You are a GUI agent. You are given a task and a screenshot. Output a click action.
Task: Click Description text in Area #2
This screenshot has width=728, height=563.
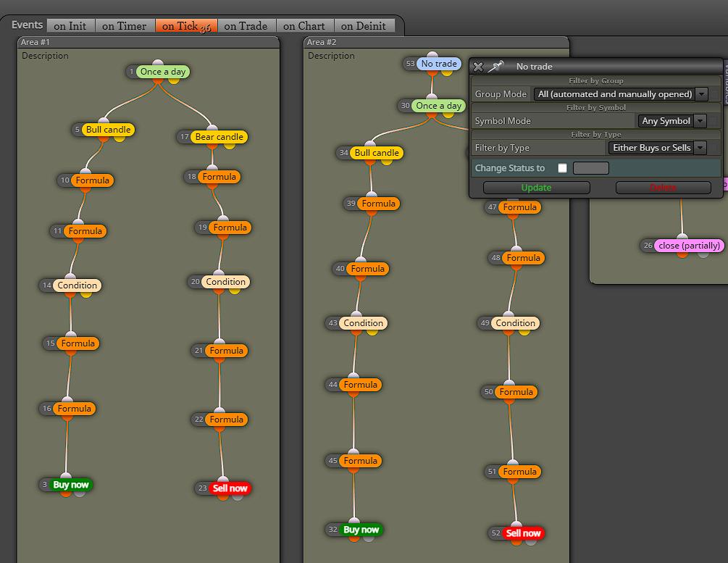point(331,56)
